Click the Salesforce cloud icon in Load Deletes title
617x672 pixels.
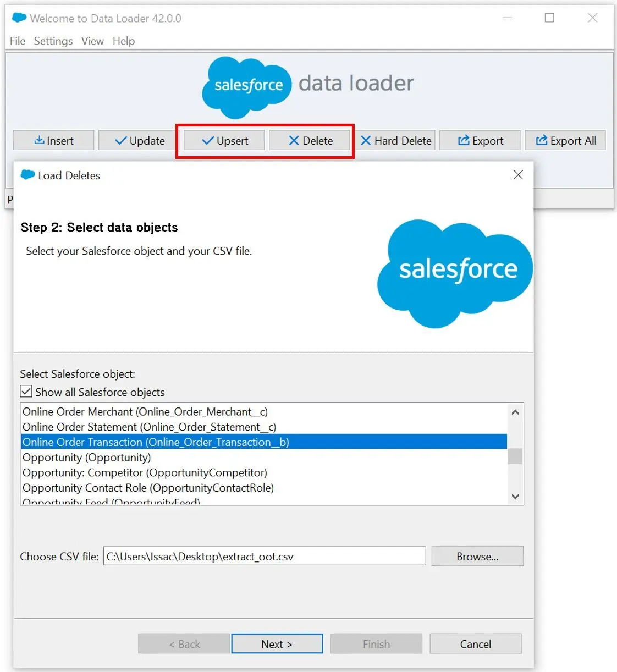[x=27, y=175]
